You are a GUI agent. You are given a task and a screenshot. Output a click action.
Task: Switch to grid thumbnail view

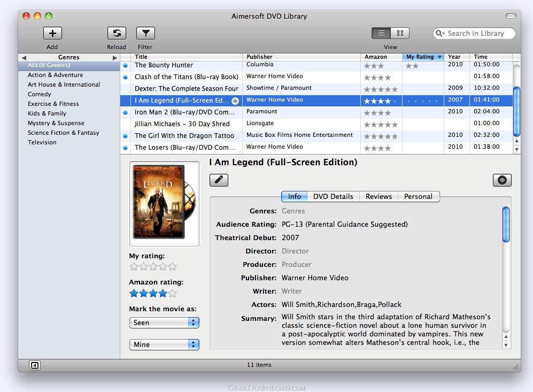[400, 33]
